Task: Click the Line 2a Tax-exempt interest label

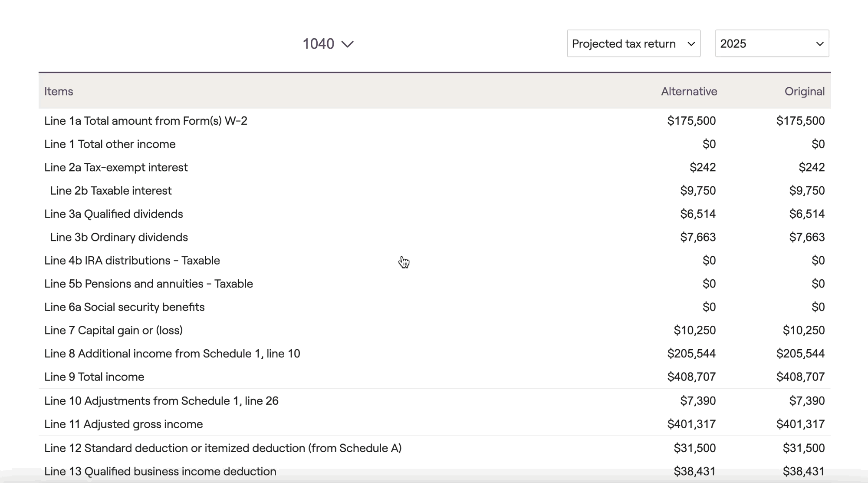Action: (116, 167)
